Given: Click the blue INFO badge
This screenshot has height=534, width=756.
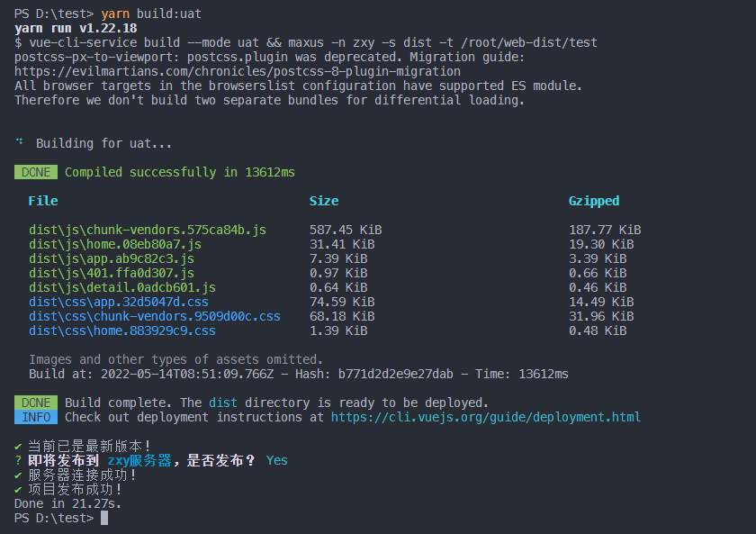Looking at the screenshot, I should point(36,417).
